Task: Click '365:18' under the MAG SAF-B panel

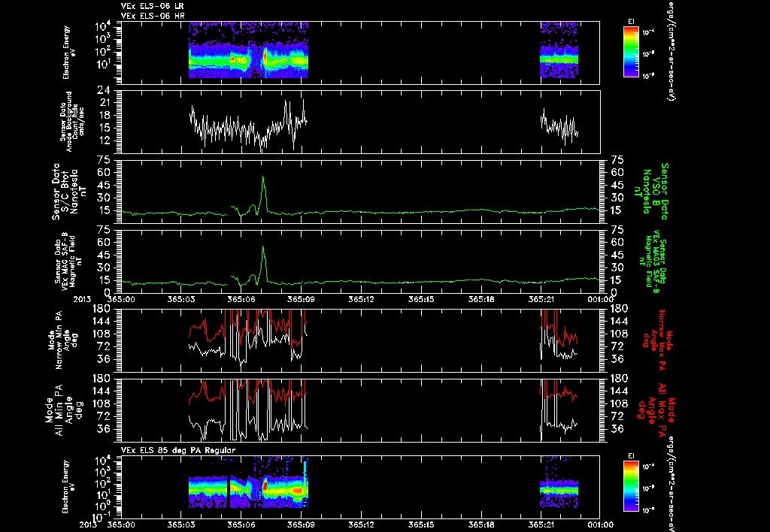Action: tap(480, 299)
